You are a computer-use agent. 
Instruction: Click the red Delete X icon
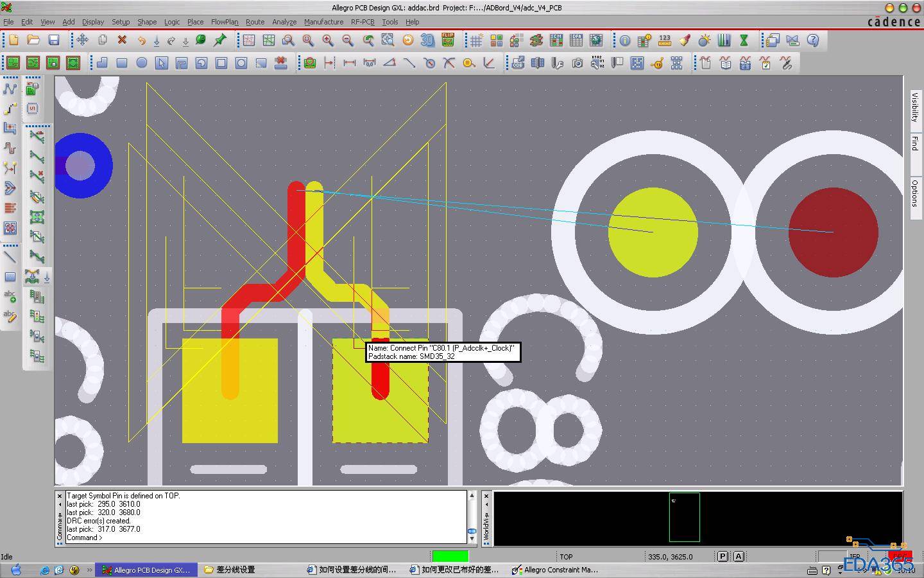pos(122,40)
